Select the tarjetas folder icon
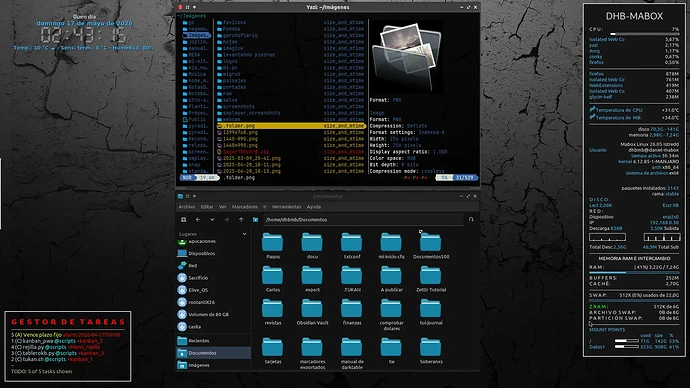The image size is (690, 388). (x=272, y=347)
